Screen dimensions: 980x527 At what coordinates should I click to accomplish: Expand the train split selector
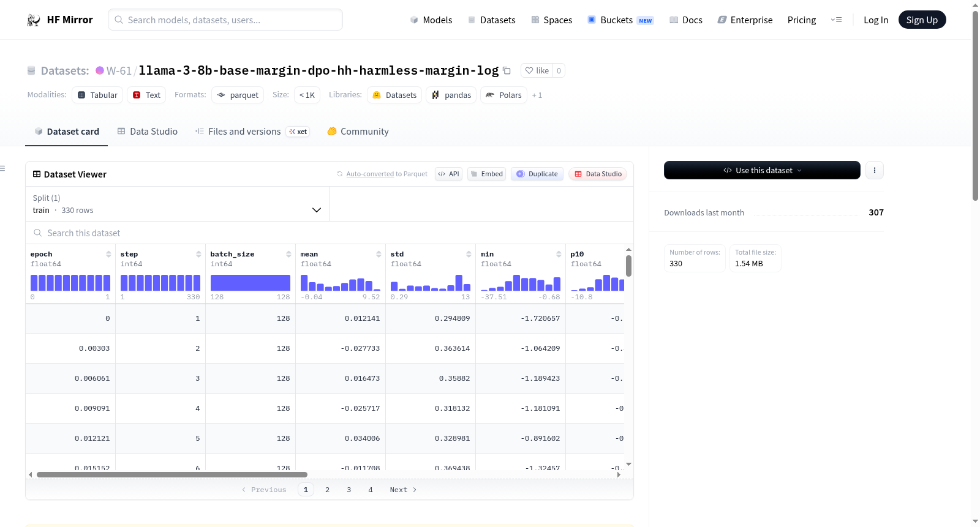pos(177,204)
